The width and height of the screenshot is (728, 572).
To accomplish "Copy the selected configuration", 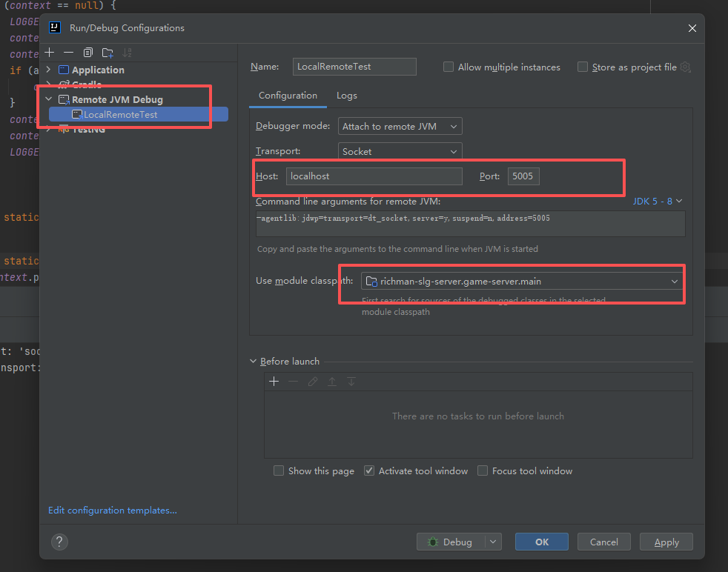I will coord(87,53).
